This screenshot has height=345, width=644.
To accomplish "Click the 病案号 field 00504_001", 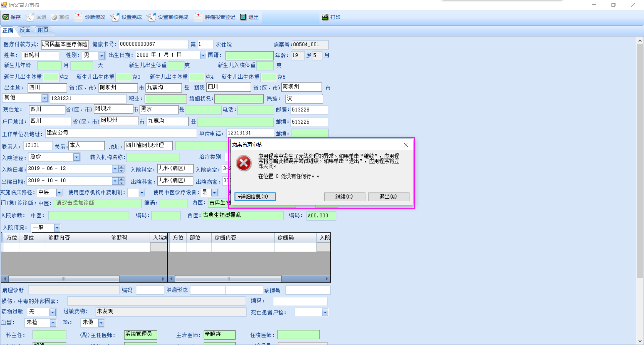I will 310,45.
